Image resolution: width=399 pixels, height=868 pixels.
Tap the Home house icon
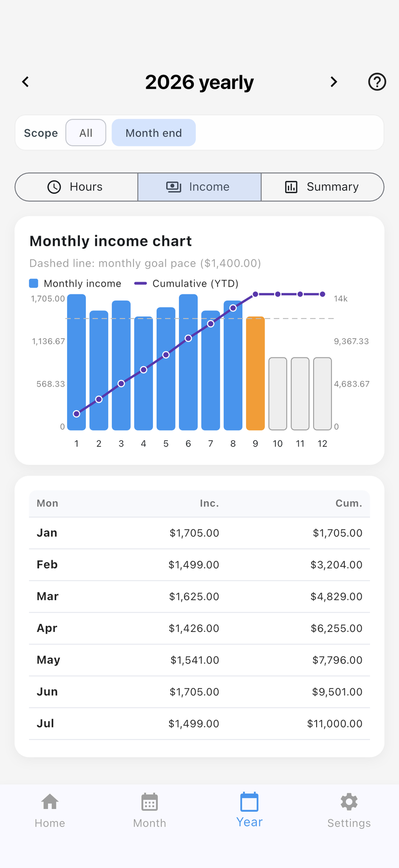[50, 801]
